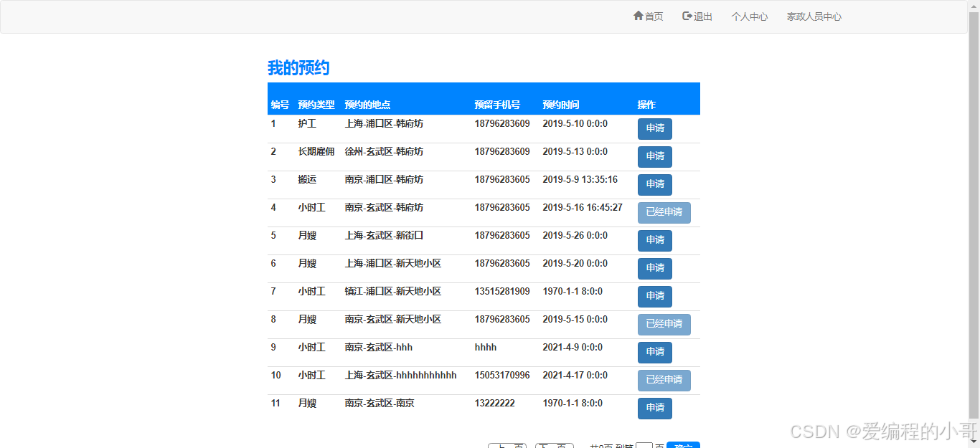Click the vertical page scrollbar
This screenshot has width=980, height=448.
click(x=974, y=215)
